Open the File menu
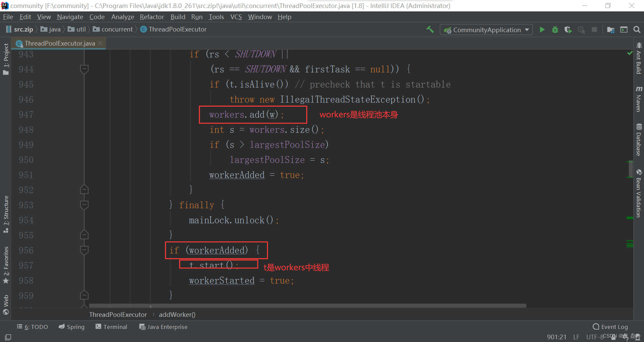Image resolution: width=644 pixels, height=342 pixels. [8, 17]
